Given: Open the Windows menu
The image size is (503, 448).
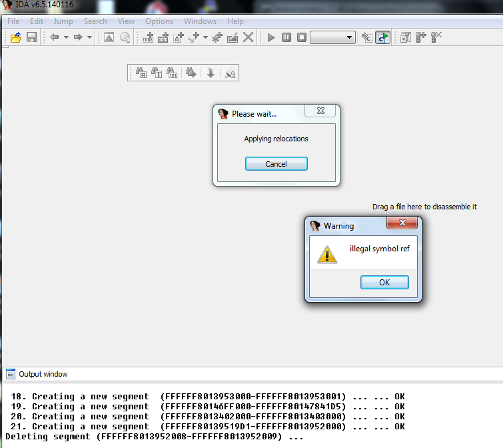Looking at the screenshot, I should pos(200,21).
